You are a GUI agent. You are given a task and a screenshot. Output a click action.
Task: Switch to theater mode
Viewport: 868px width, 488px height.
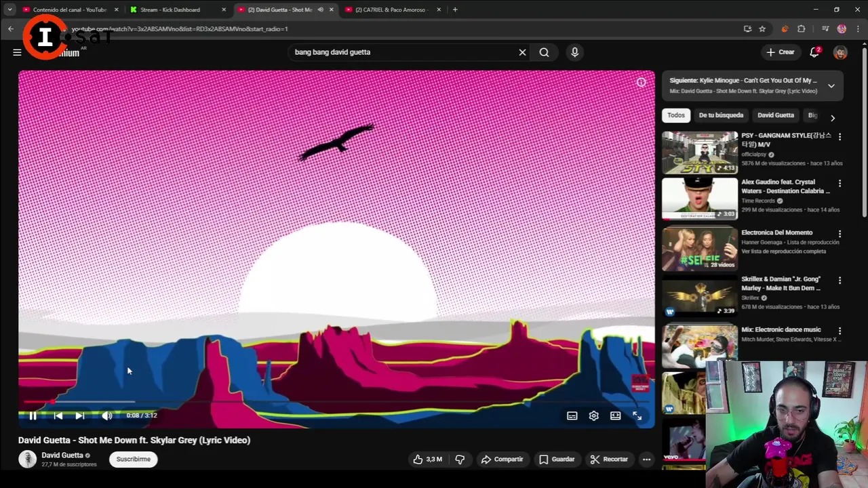(615, 416)
